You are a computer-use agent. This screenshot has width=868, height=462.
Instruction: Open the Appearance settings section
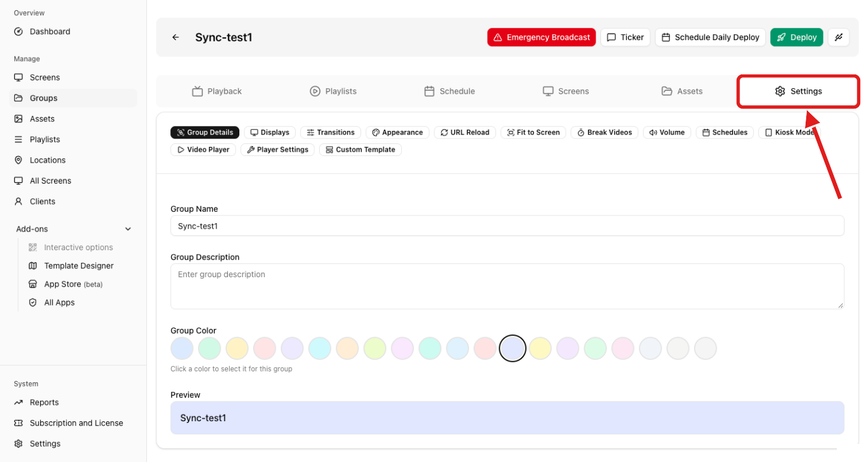point(398,133)
